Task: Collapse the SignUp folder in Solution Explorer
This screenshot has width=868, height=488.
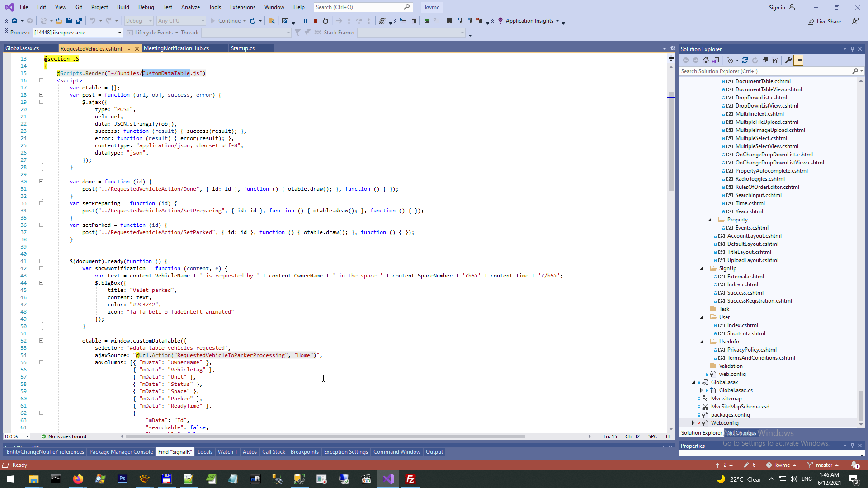Action: pyautogui.click(x=702, y=268)
